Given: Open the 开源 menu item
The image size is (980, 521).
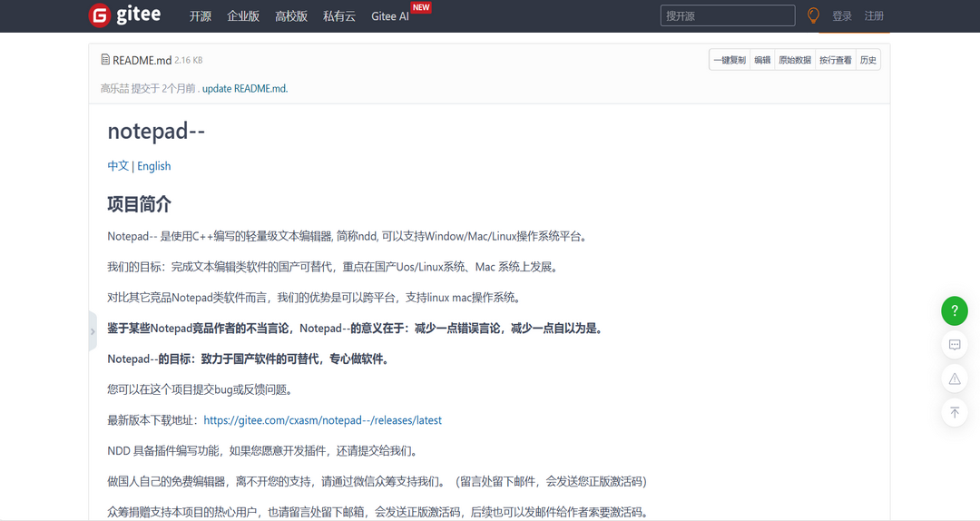Looking at the screenshot, I should coord(201,16).
